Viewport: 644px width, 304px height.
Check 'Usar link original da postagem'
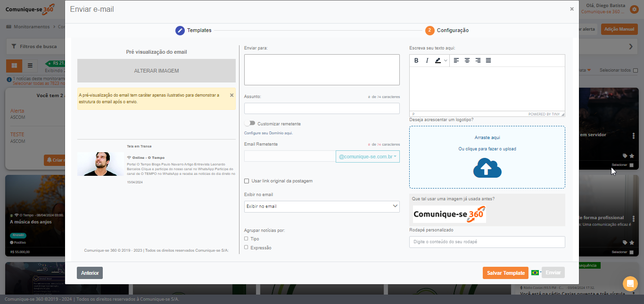[x=247, y=181]
